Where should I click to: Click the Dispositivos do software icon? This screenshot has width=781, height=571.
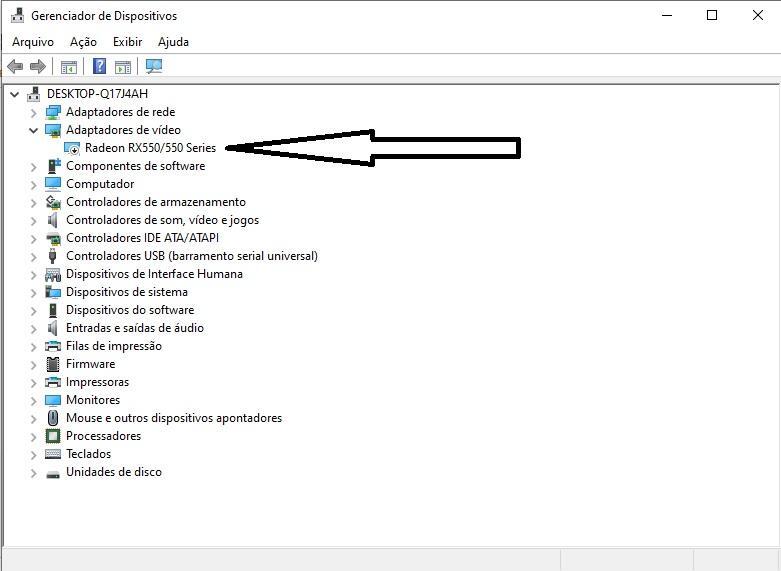tap(53, 310)
